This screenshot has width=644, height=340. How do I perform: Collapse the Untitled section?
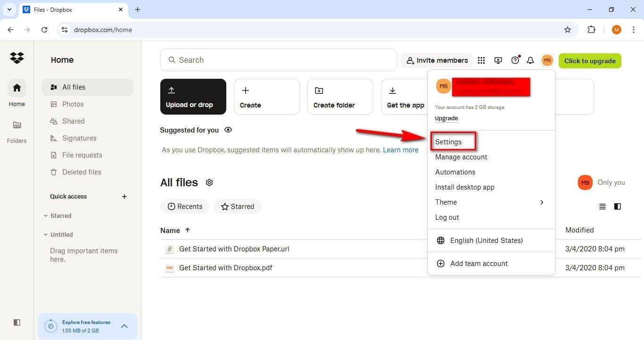point(46,235)
